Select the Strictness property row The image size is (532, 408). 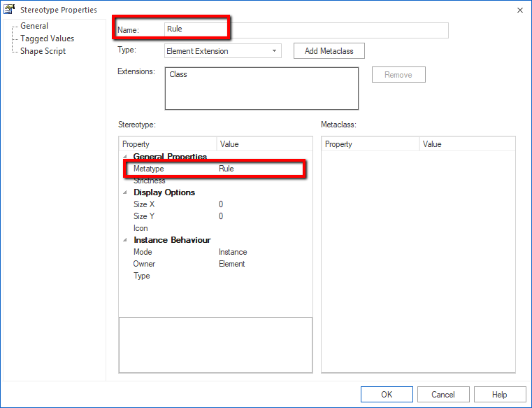pos(150,181)
